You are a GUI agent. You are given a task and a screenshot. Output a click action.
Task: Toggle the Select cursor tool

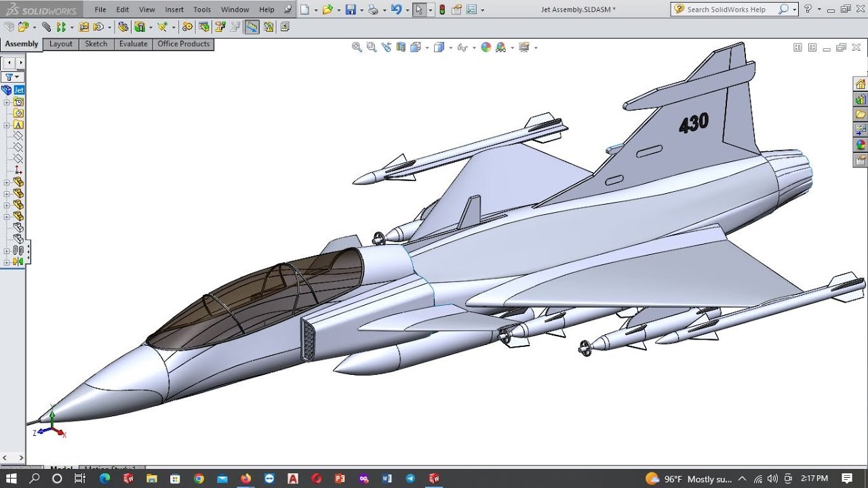click(420, 9)
